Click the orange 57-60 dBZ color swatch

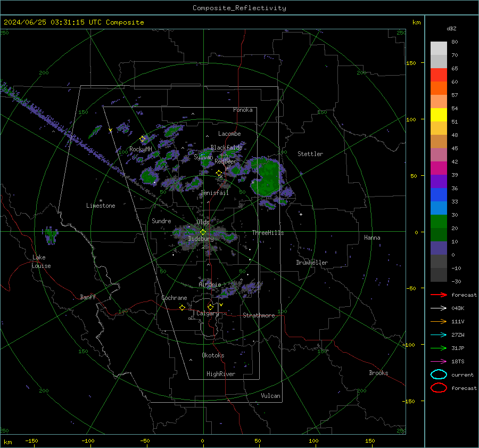coord(439,88)
